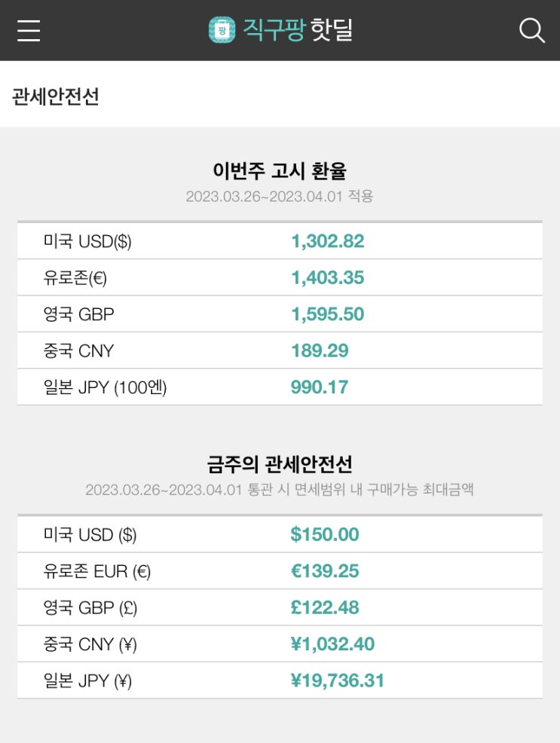The image size is (560, 743).
Task: Click the 189.29 CNY rate value
Action: coord(320,350)
